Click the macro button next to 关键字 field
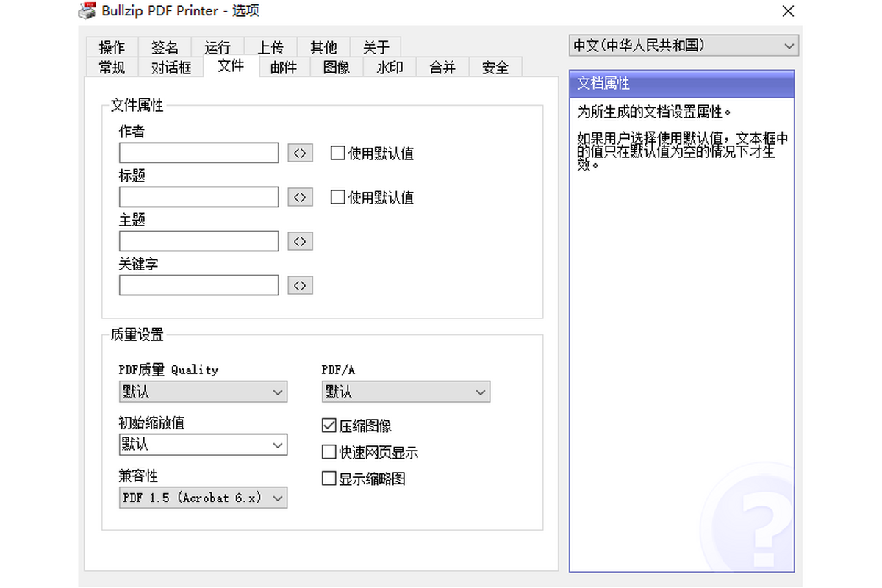Image resolution: width=882 pixels, height=588 pixels. tap(300, 285)
